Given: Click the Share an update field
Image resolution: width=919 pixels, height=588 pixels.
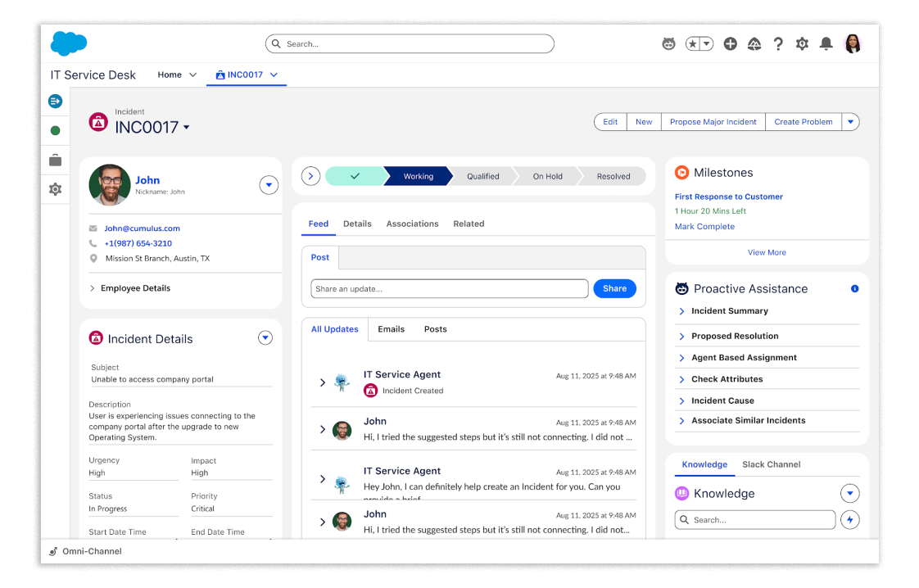Looking at the screenshot, I should point(450,288).
